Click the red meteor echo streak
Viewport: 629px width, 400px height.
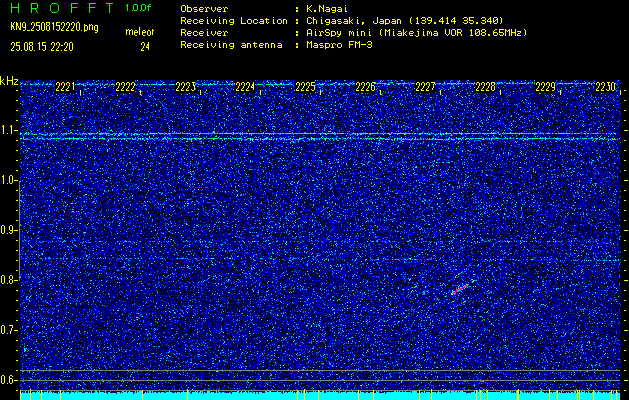tap(460, 289)
